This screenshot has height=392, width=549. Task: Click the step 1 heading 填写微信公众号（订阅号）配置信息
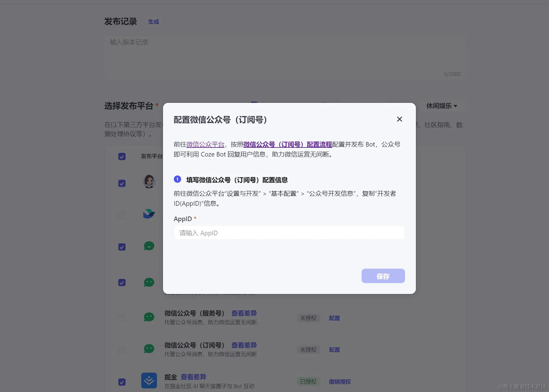coord(237,180)
